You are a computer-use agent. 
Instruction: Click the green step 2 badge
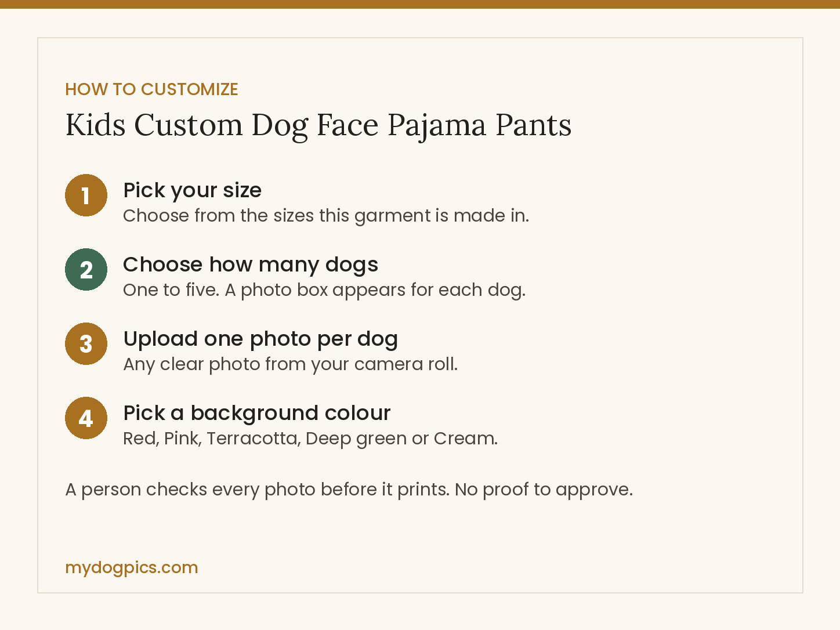pyautogui.click(x=86, y=270)
